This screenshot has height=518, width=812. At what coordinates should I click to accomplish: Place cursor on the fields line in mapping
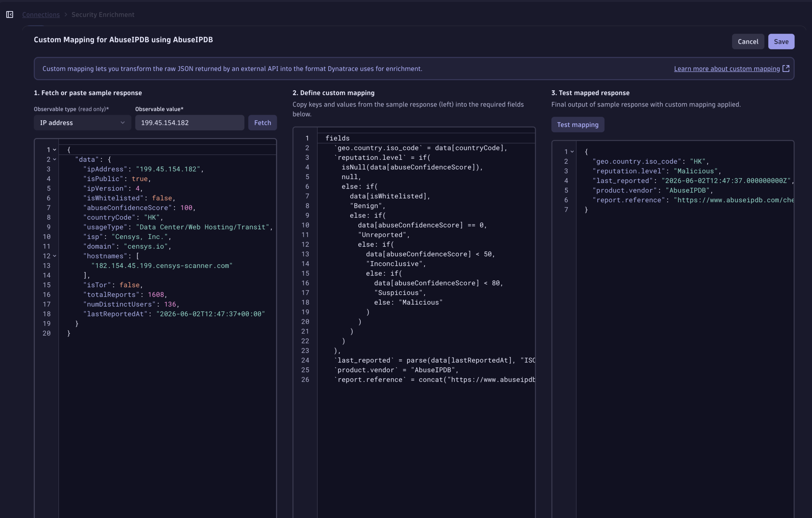337,138
